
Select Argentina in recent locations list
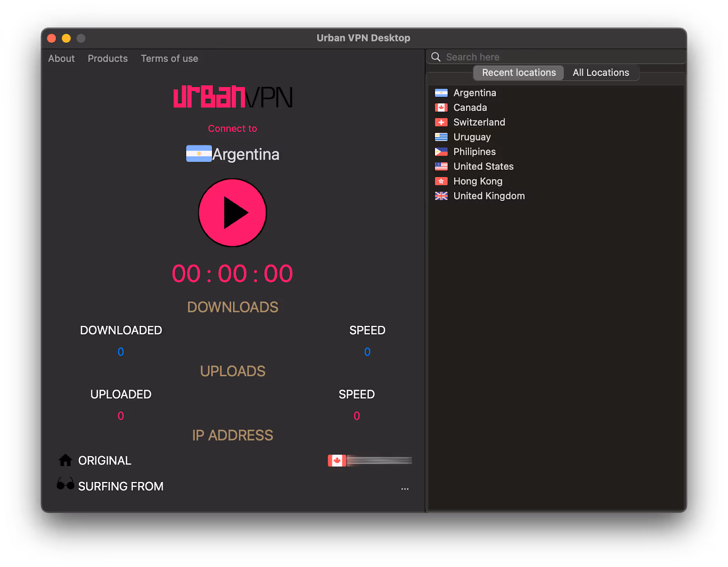point(556,93)
